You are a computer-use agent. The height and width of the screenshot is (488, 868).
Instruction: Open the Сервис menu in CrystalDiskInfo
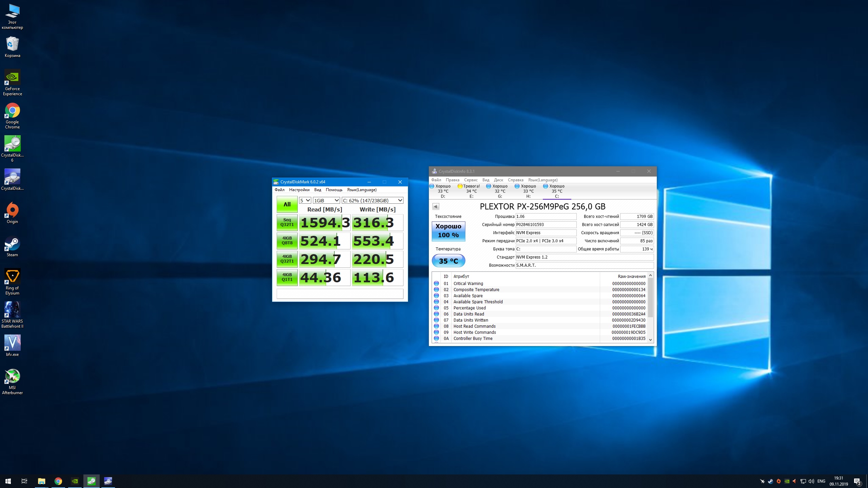click(x=471, y=180)
